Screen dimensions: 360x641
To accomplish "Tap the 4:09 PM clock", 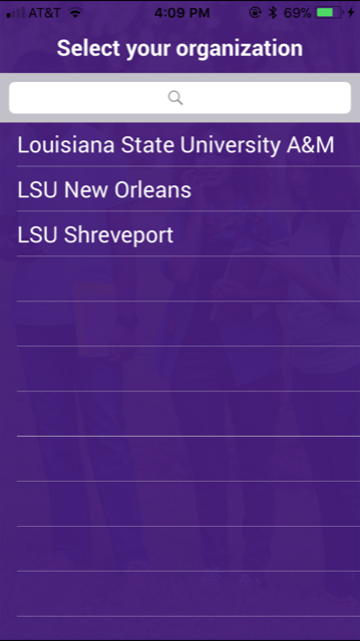I will [x=182, y=13].
